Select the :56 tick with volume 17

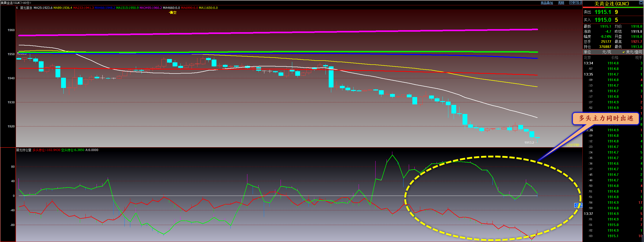613,202
